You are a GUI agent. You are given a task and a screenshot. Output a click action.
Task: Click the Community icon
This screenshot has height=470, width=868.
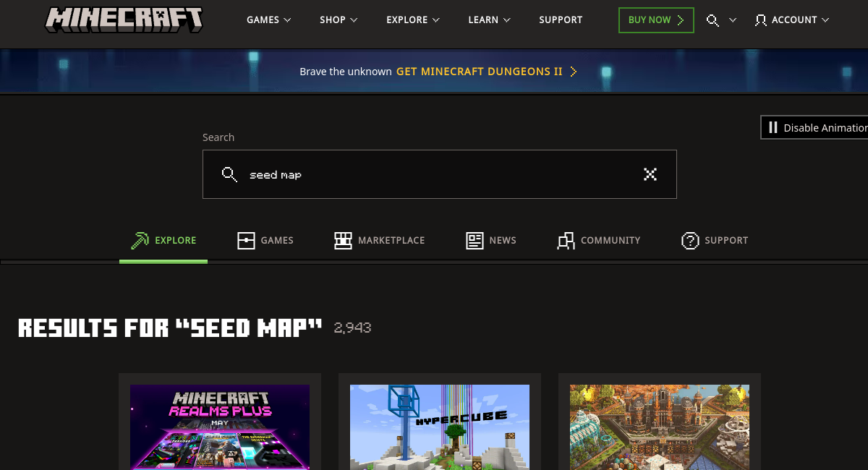click(566, 241)
